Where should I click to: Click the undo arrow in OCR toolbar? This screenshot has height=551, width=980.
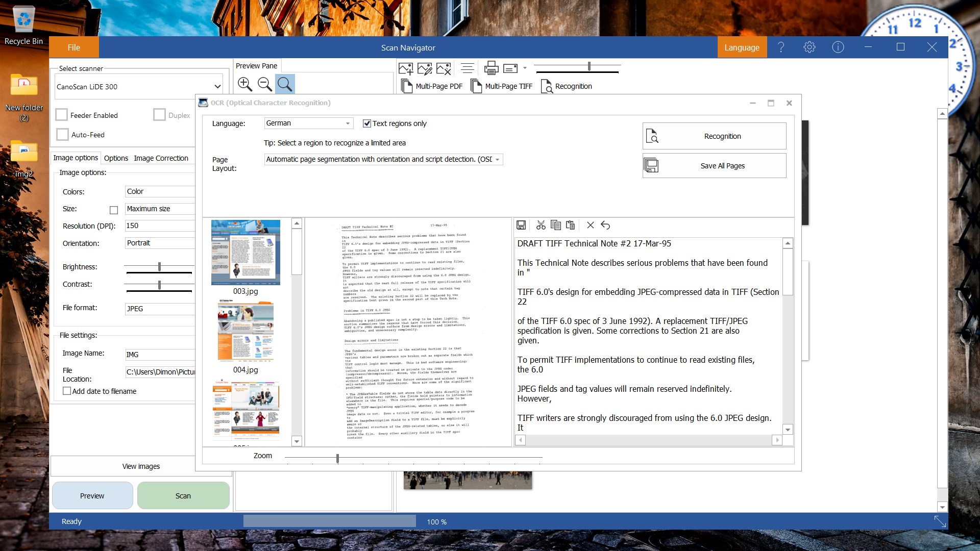tap(605, 225)
